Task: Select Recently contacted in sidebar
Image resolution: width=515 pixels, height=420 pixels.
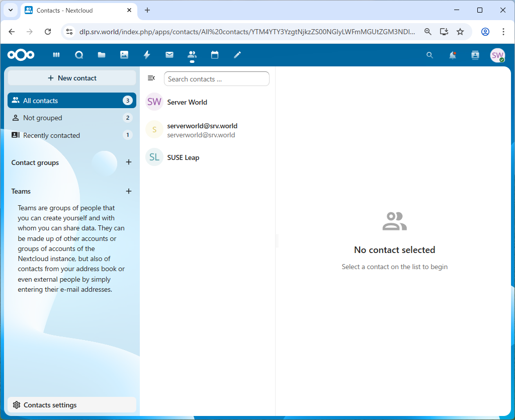Action: [72, 135]
